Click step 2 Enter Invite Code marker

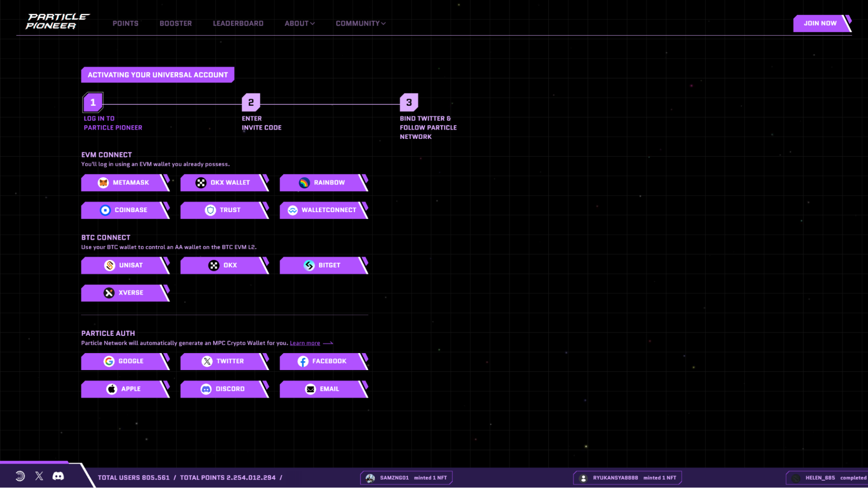(251, 102)
